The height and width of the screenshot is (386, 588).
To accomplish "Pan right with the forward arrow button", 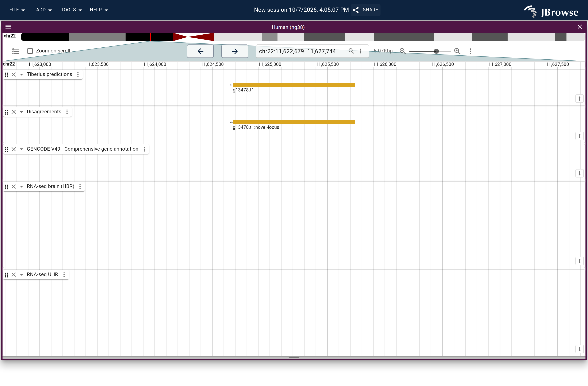I will click(235, 51).
